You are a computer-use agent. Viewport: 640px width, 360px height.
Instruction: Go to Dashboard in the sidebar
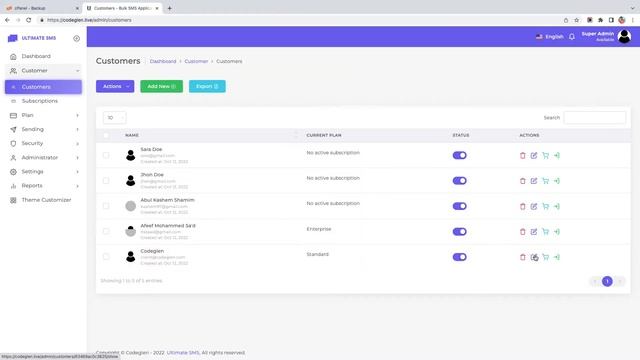click(x=43, y=56)
